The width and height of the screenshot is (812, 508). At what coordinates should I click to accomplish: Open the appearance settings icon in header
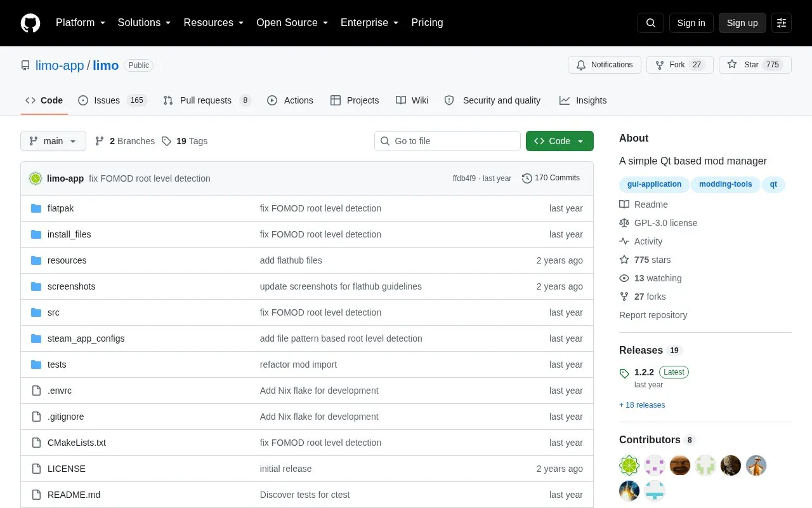point(782,23)
